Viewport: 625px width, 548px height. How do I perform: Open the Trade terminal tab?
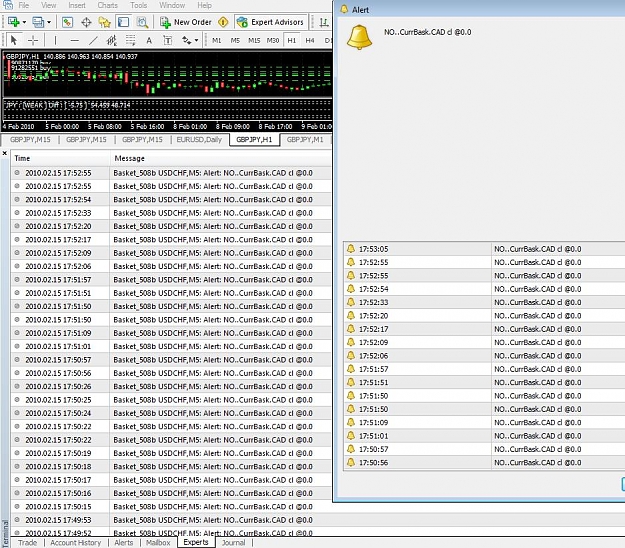tap(28, 542)
